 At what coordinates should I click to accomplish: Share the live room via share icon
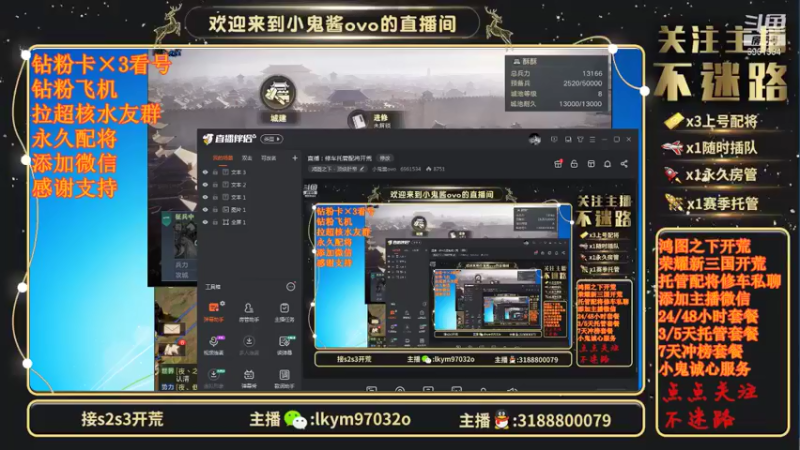coord(624,164)
